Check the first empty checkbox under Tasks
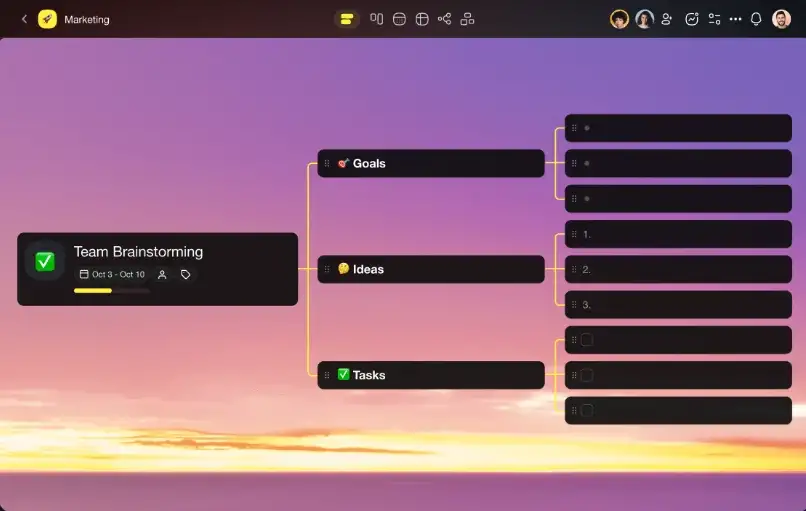 (587, 340)
